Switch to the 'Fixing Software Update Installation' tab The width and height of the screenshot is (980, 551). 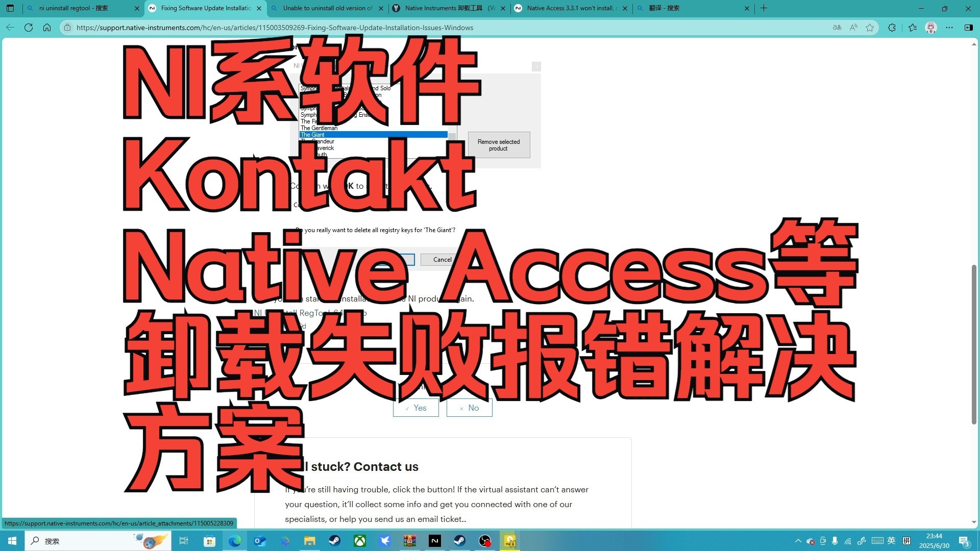tap(206, 8)
